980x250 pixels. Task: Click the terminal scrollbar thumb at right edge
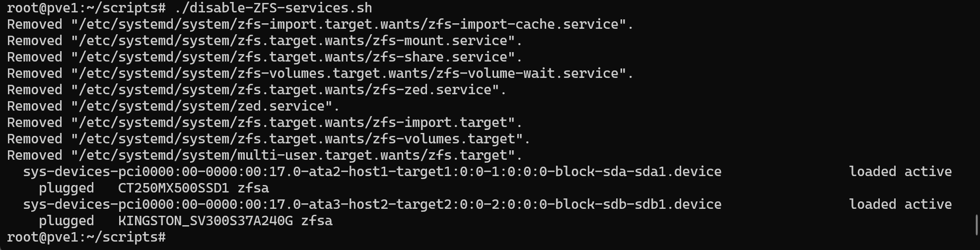pyautogui.click(x=977, y=225)
